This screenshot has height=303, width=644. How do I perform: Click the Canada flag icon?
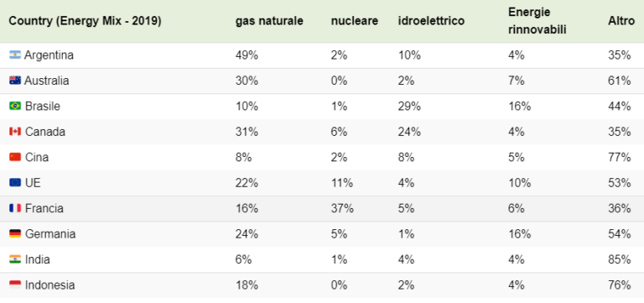[x=15, y=132]
